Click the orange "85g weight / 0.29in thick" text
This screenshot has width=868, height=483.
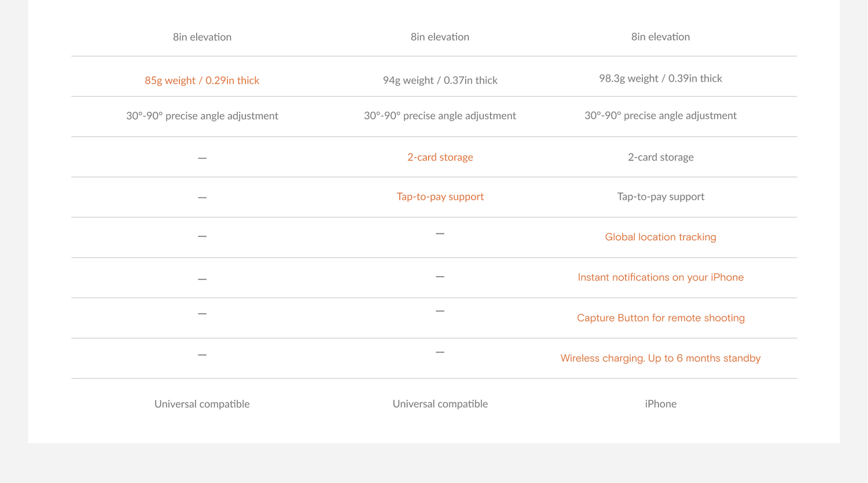tap(202, 80)
